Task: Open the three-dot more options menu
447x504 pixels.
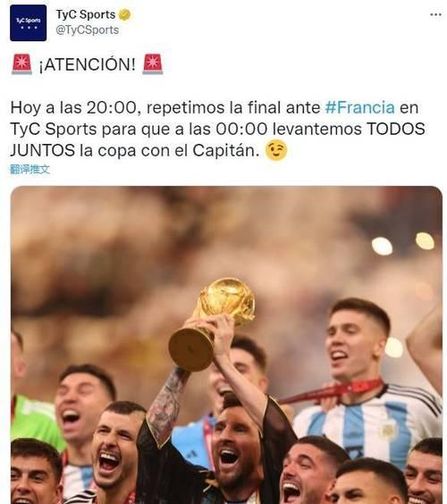Action: [435, 15]
